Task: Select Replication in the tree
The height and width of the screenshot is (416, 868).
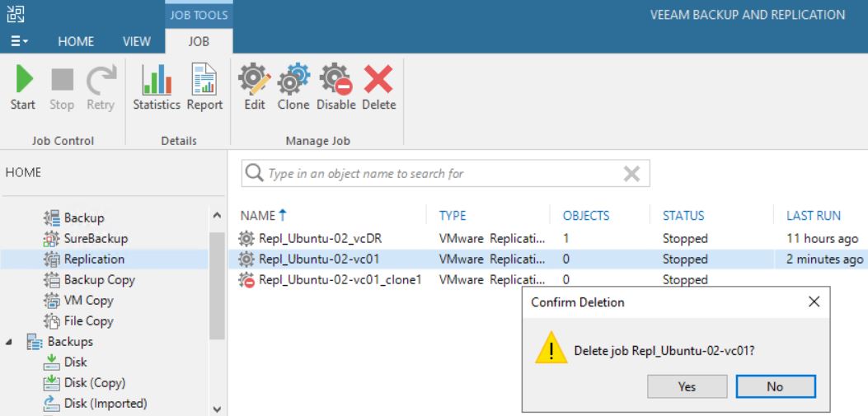Action: (94, 259)
